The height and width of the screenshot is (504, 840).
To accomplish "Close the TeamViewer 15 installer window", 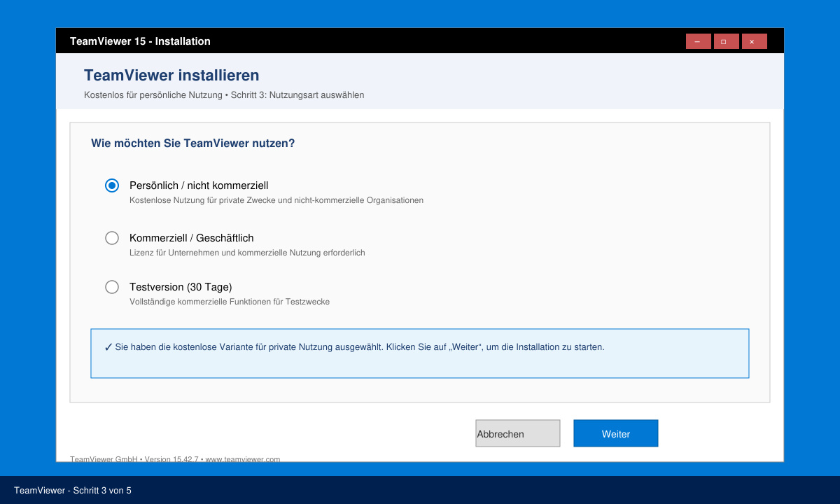I will (755, 41).
